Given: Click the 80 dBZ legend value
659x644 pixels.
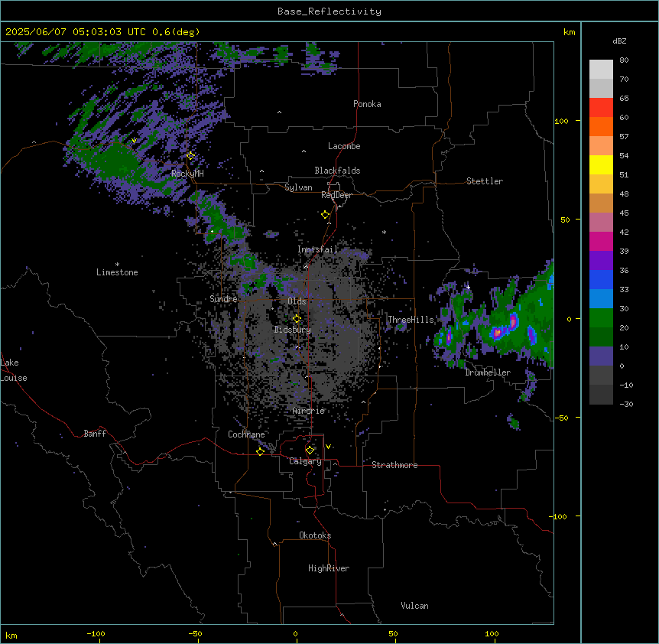Looking at the screenshot, I should 624,60.
